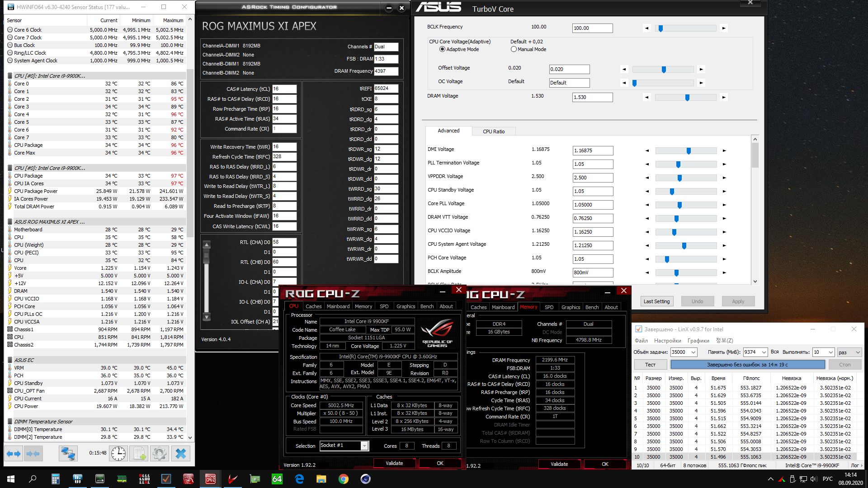Click the HWiNFO clock reset timer icon
This screenshot has height=488, width=868.
[x=118, y=453]
